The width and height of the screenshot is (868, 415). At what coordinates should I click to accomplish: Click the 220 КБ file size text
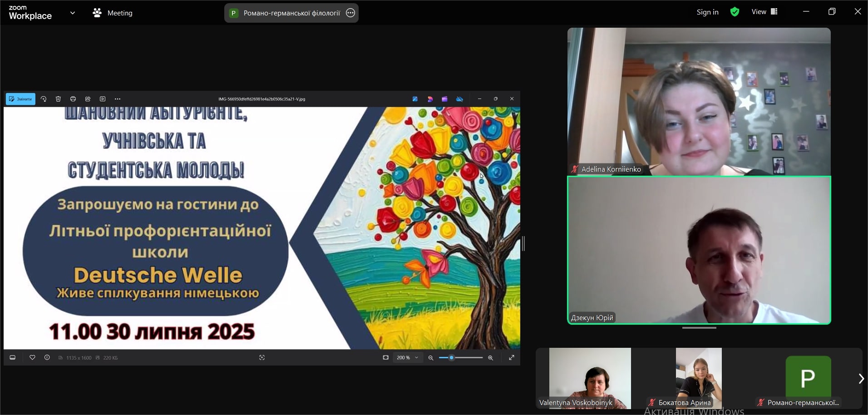[110, 358]
